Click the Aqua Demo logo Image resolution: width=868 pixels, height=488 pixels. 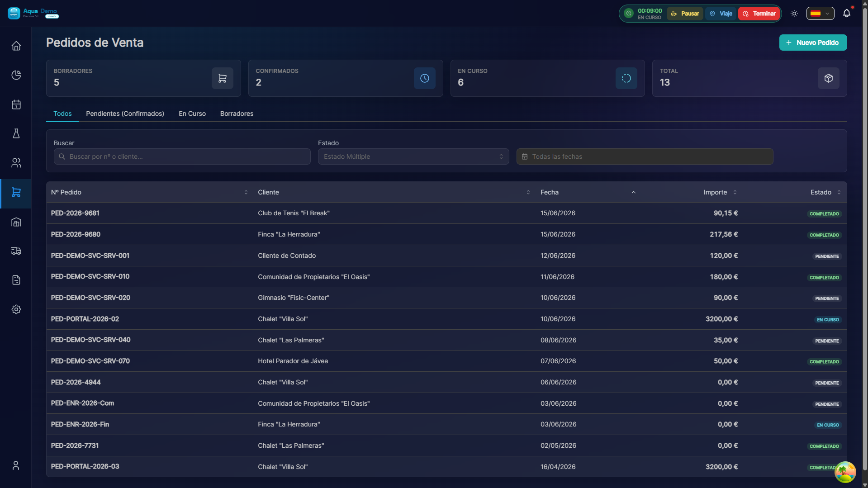tap(33, 13)
